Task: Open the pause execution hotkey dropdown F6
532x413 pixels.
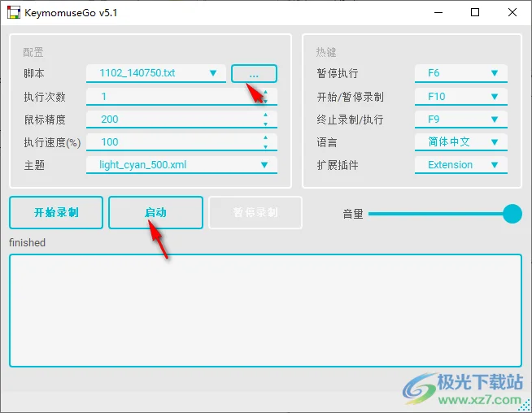Action: (x=461, y=73)
